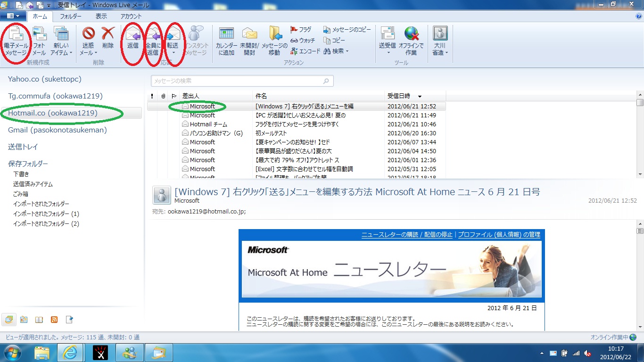Select パソコンお助けマン（G） message
644x362 pixels.
tap(297, 133)
